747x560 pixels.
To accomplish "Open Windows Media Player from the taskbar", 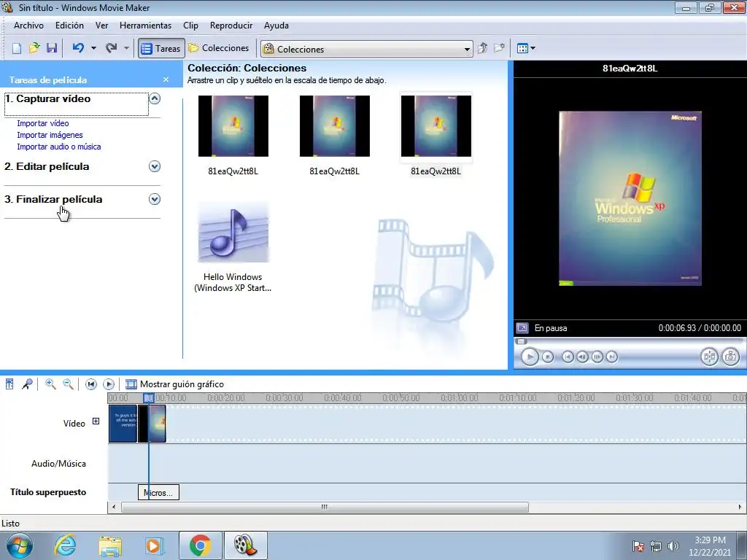I will point(154,545).
